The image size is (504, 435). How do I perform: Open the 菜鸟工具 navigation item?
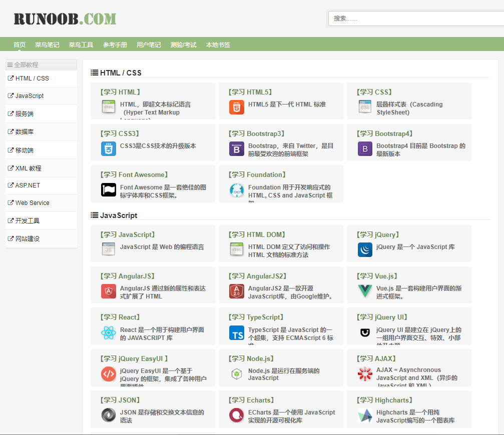click(81, 44)
